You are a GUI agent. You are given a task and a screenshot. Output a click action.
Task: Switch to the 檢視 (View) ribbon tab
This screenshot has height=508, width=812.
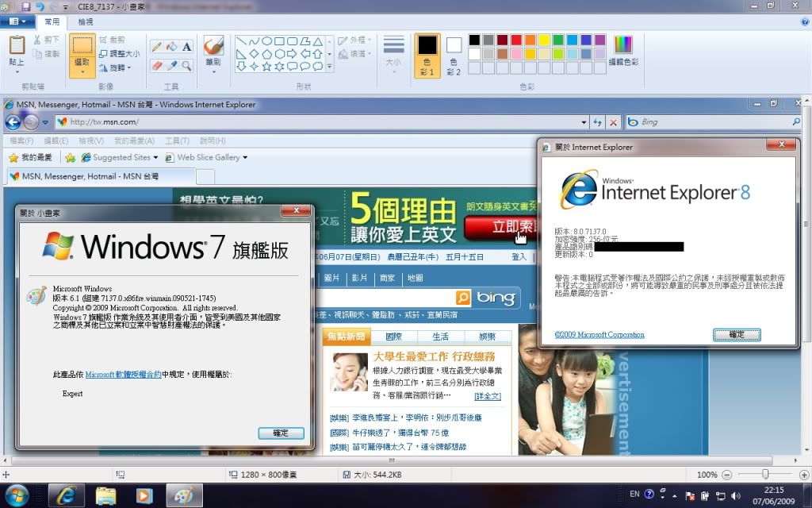click(x=86, y=21)
